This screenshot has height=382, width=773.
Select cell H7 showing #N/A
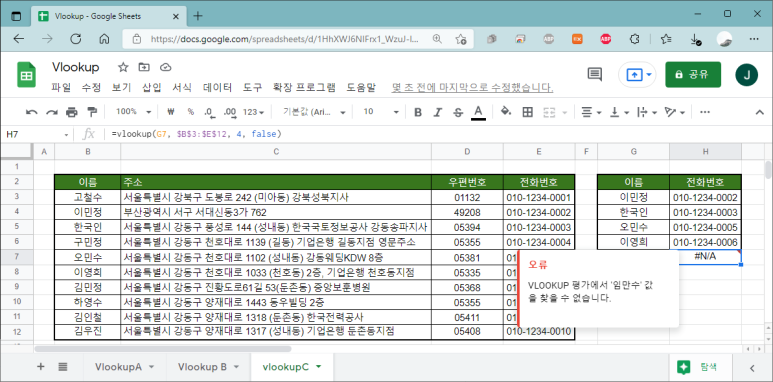pos(705,257)
